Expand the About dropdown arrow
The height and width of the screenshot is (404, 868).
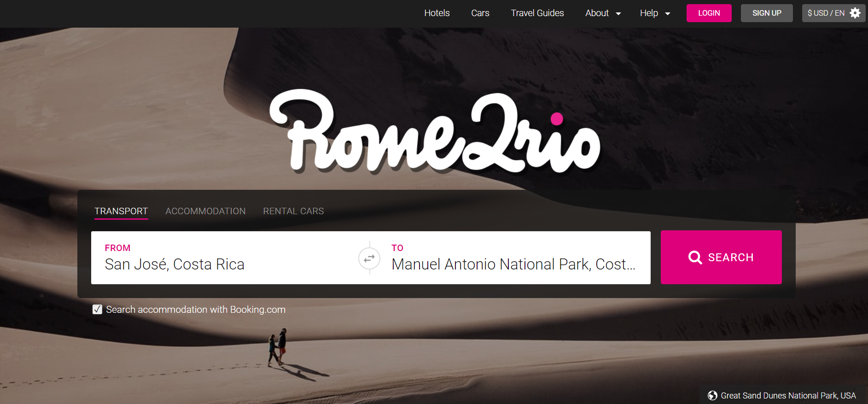click(618, 14)
